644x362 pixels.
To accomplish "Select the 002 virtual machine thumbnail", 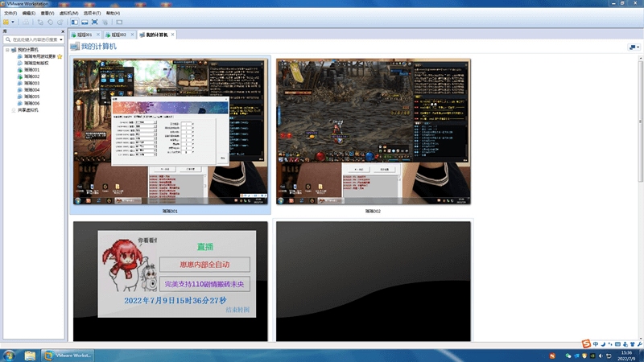I will pos(373,131).
